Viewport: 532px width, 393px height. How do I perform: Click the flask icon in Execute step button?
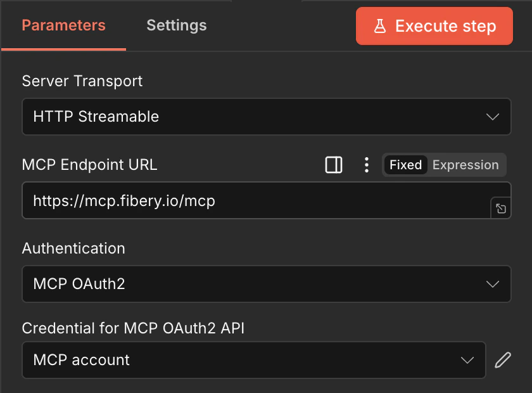point(380,26)
